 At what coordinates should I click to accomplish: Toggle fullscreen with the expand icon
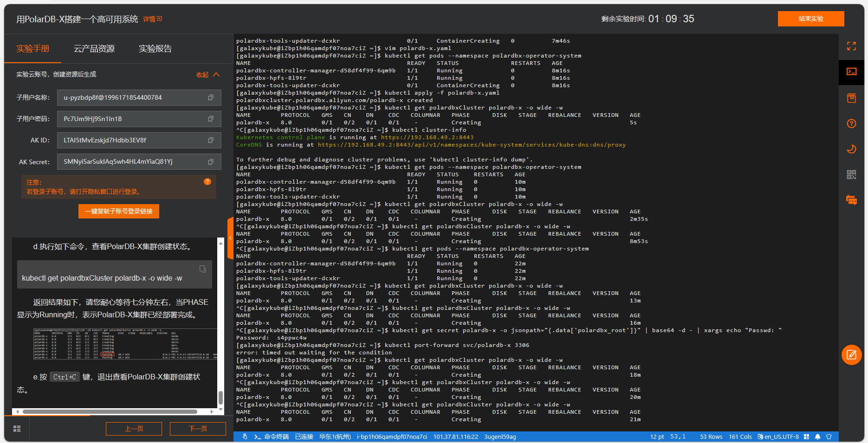click(851, 46)
